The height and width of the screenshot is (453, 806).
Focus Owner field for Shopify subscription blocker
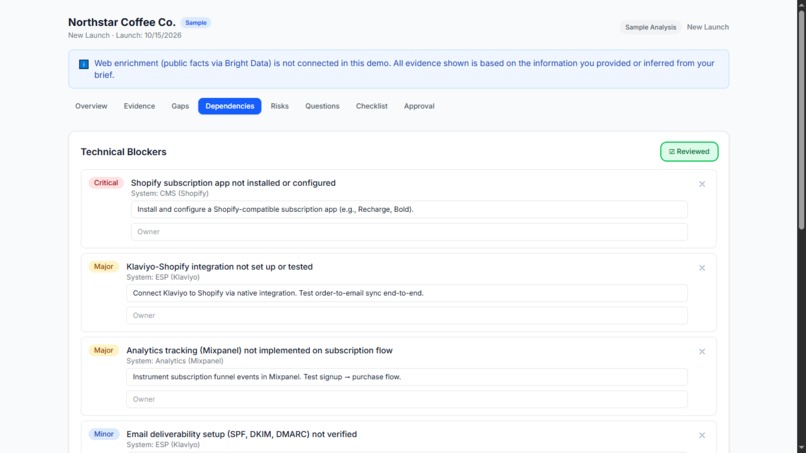tap(409, 232)
